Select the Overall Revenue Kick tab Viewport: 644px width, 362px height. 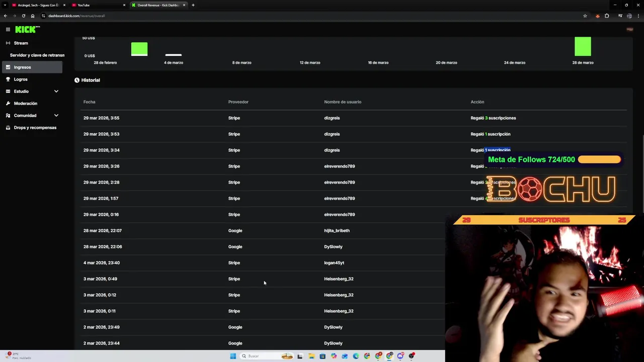click(x=158, y=5)
